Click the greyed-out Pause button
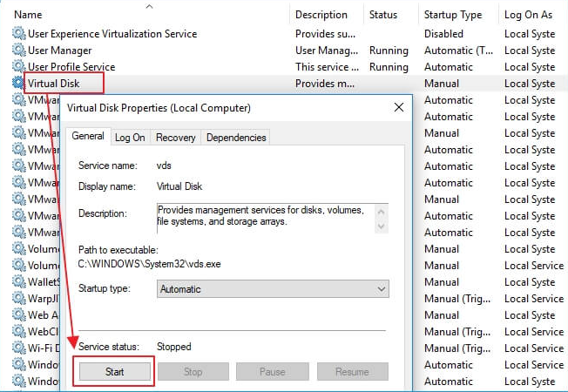The width and height of the screenshot is (568, 392). click(x=273, y=372)
